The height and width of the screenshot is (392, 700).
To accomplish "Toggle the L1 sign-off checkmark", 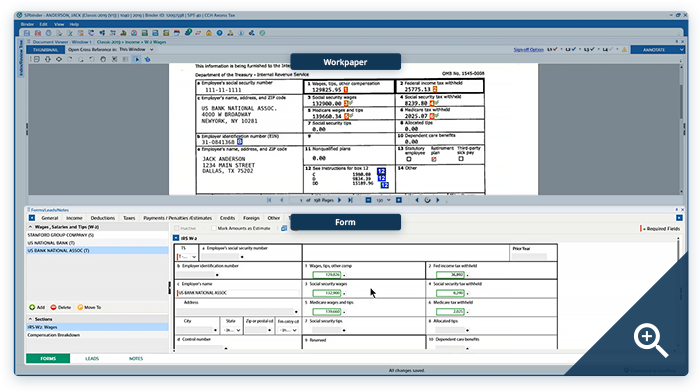I will (x=555, y=50).
